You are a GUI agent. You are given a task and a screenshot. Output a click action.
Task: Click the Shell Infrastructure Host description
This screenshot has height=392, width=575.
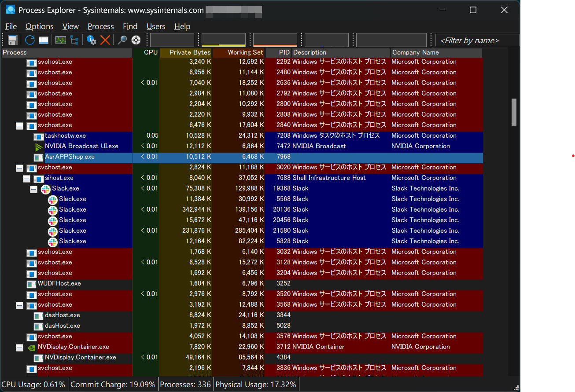[329, 178]
